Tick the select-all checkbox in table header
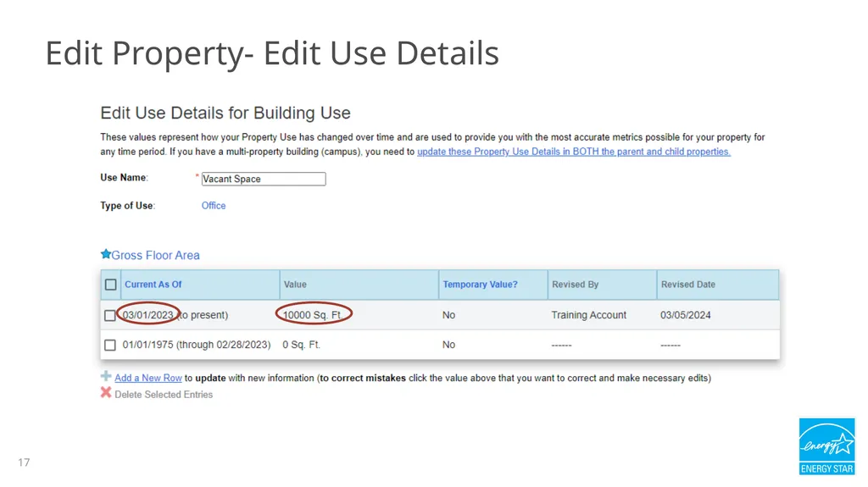Image resolution: width=868 pixels, height=487 pixels. [x=111, y=285]
